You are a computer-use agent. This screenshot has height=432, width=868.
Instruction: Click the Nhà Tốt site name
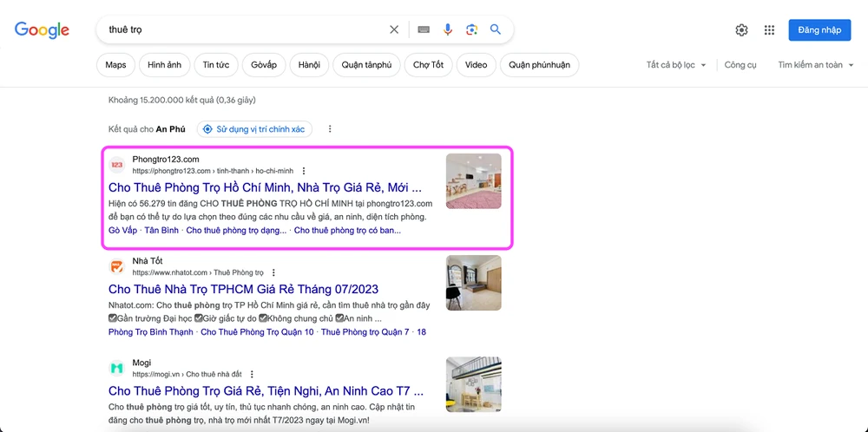(148, 260)
